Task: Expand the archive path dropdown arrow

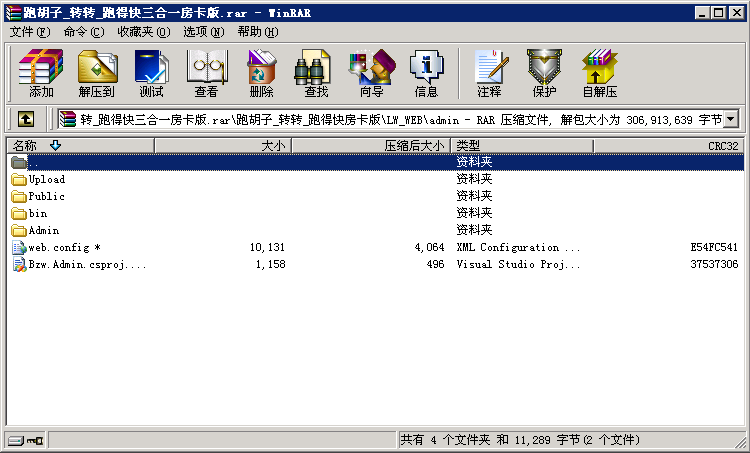Action: click(731, 120)
